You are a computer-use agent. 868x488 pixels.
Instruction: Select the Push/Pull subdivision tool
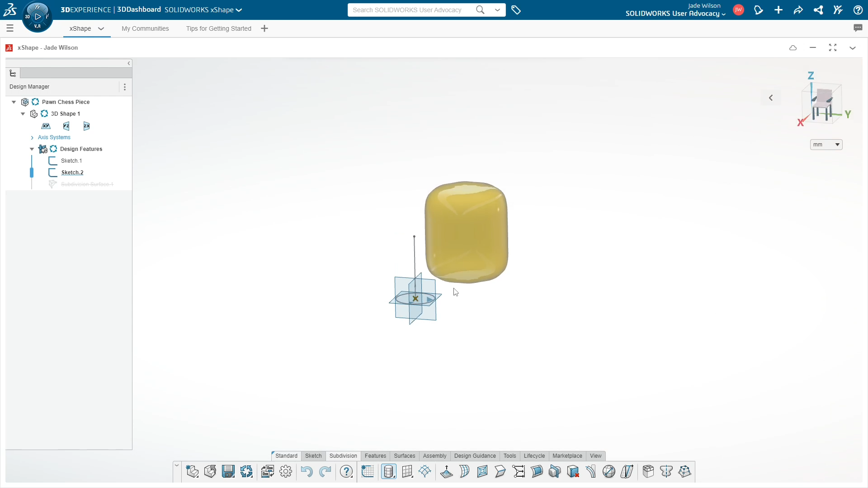445,471
